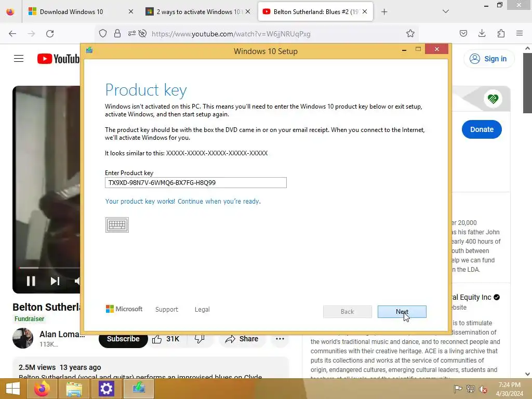Screen dimensions: 532x399
Task: Open PC settings gear on taskbar
Action: 106,389
